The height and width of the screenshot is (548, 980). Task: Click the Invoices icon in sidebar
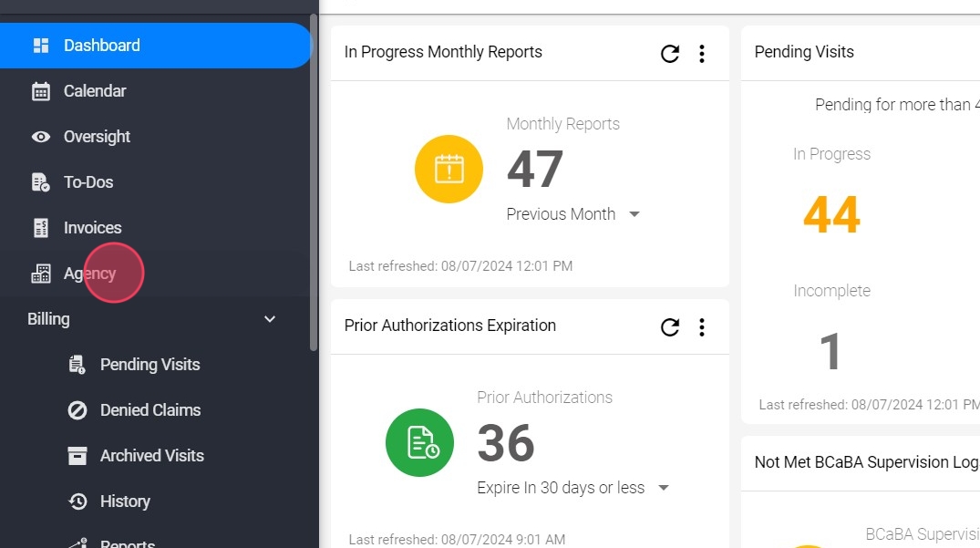tap(41, 228)
